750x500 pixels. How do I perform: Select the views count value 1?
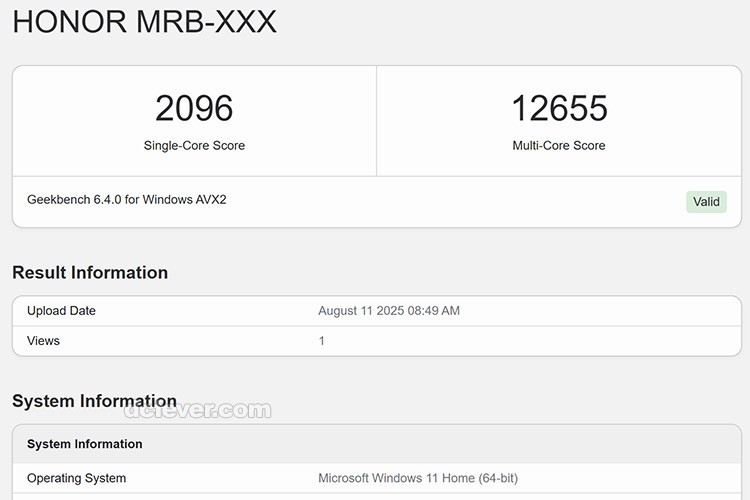coord(321,341)
